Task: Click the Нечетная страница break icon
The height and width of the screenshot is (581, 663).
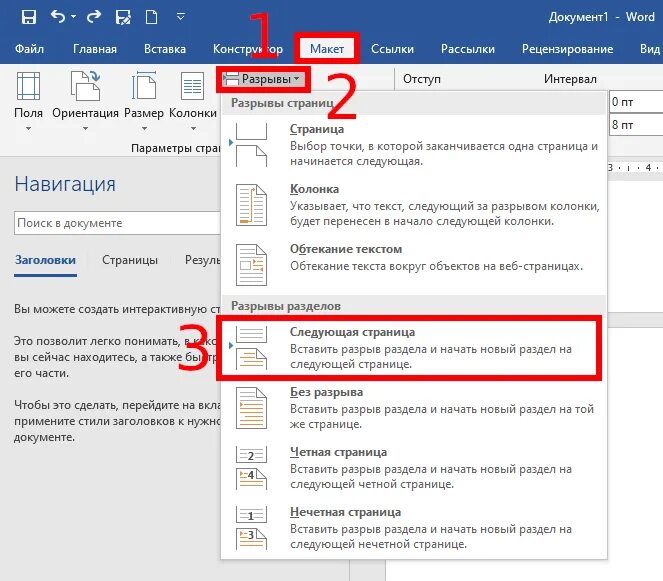Action: pos(251,528)
